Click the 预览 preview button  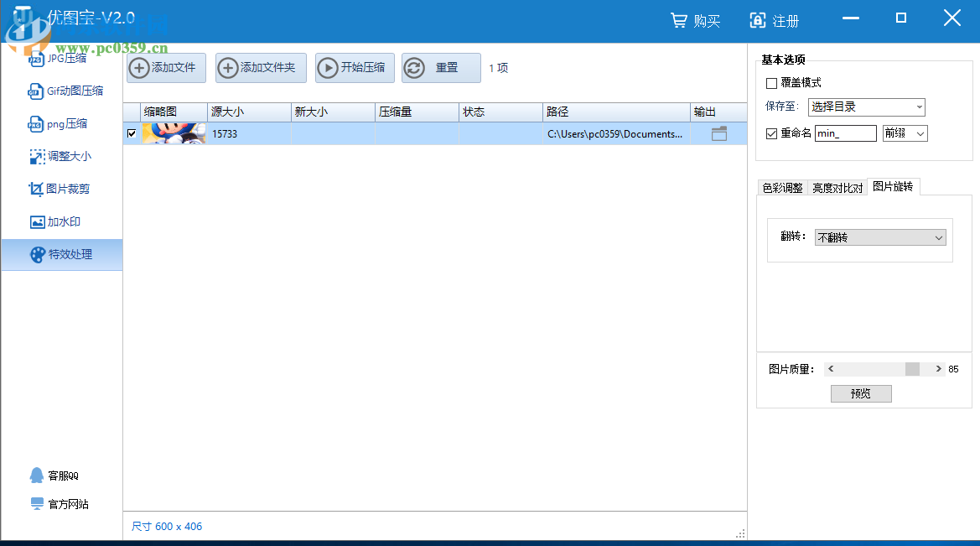[861, 393]
